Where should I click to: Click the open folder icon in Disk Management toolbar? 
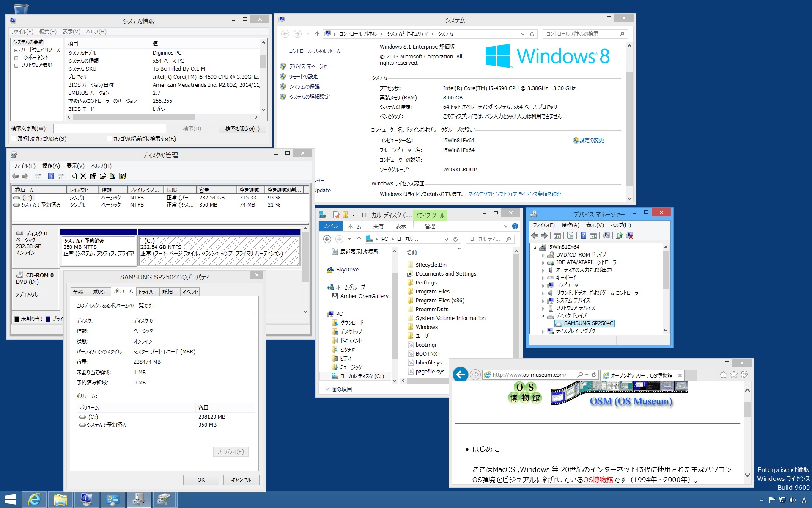[103, 177]
